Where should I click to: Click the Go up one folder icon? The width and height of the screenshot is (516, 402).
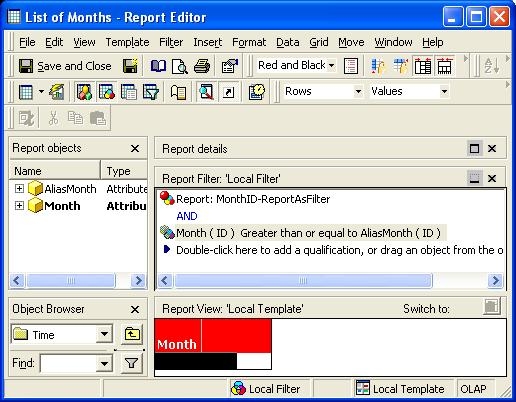[x=132, y=334]
